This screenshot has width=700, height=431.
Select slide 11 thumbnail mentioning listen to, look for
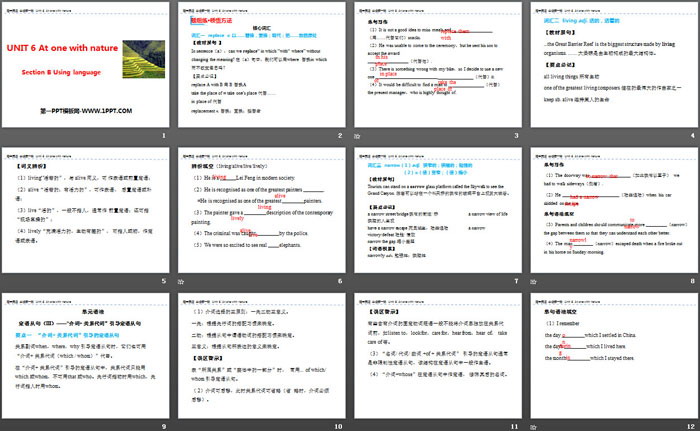[x=438, y=356]
